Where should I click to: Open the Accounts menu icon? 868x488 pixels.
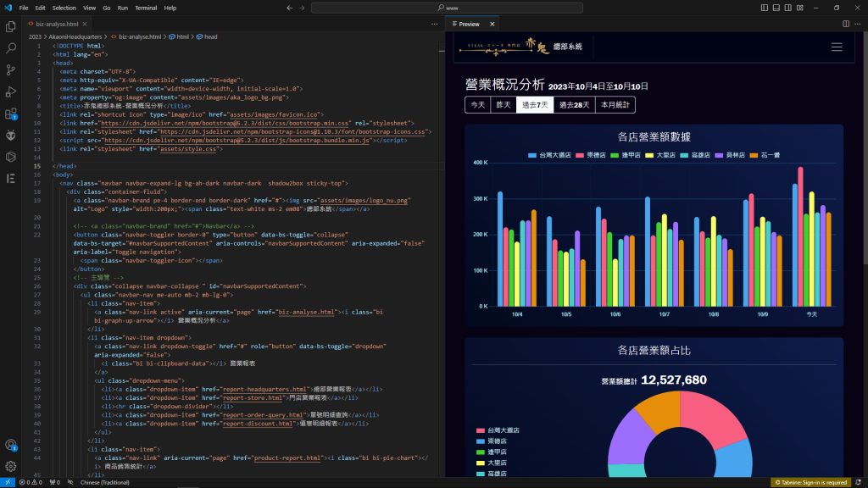pos(10,445)
